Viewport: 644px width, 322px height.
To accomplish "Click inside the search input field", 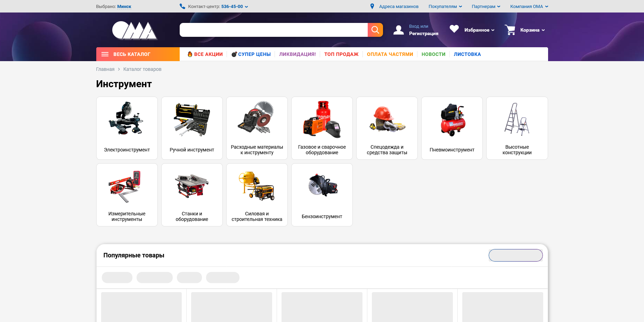I will [x=274, y=30].
